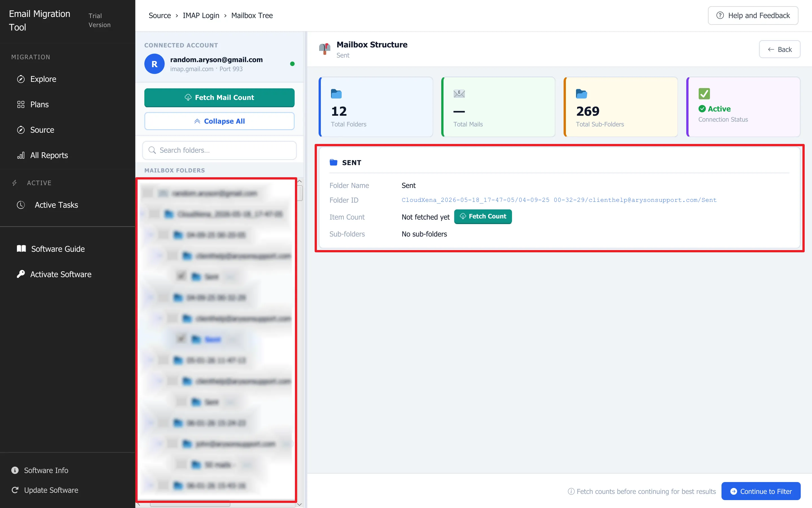Open Help and Feedback

[x=753, y=16]
